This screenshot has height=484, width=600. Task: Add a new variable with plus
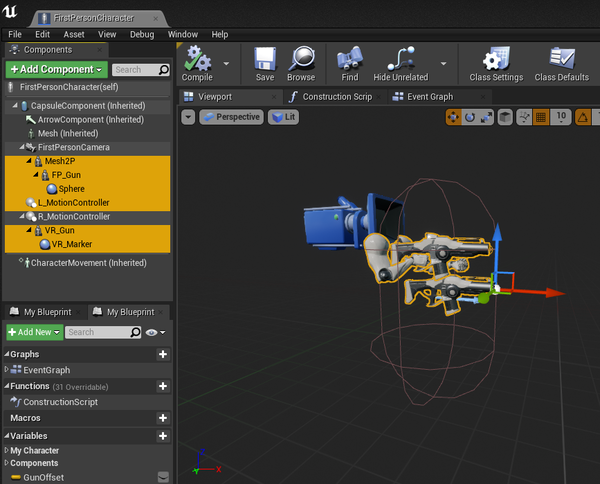(x=163, y=436)
